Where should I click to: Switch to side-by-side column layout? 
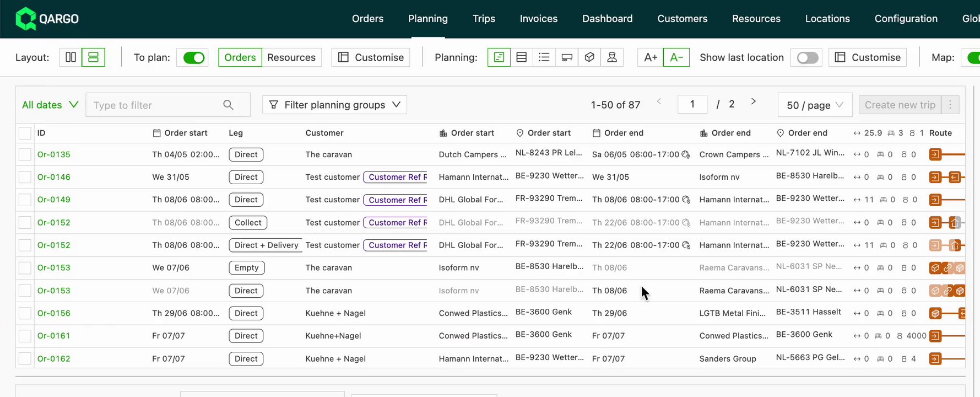pyautogui.click(x=71, y=57)
